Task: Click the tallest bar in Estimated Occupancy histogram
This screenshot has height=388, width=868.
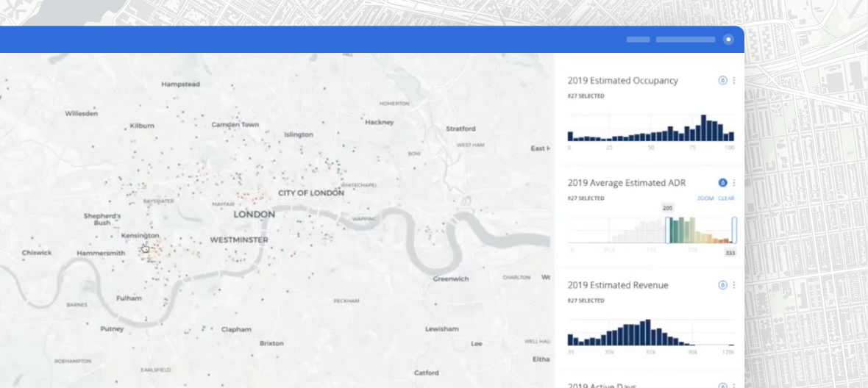Action: [x=704, y=128]
